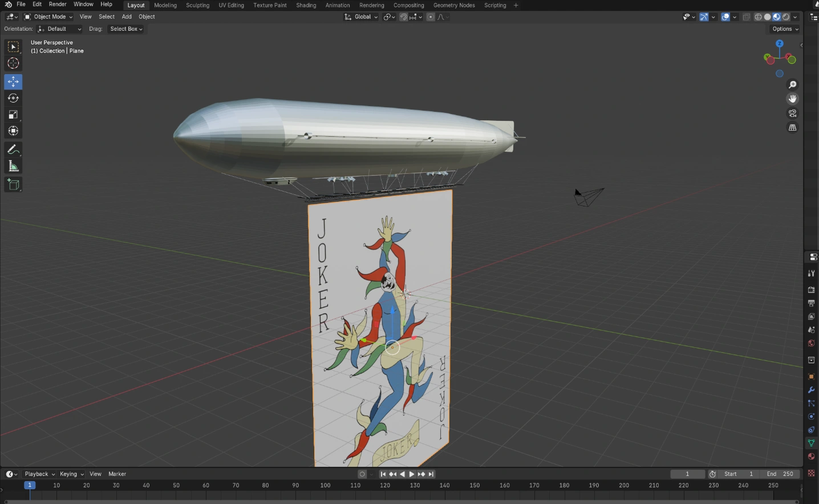Pick the Scale tool
Image resolution: width=819 pixels, height=504 pixels.
point(13,115)
